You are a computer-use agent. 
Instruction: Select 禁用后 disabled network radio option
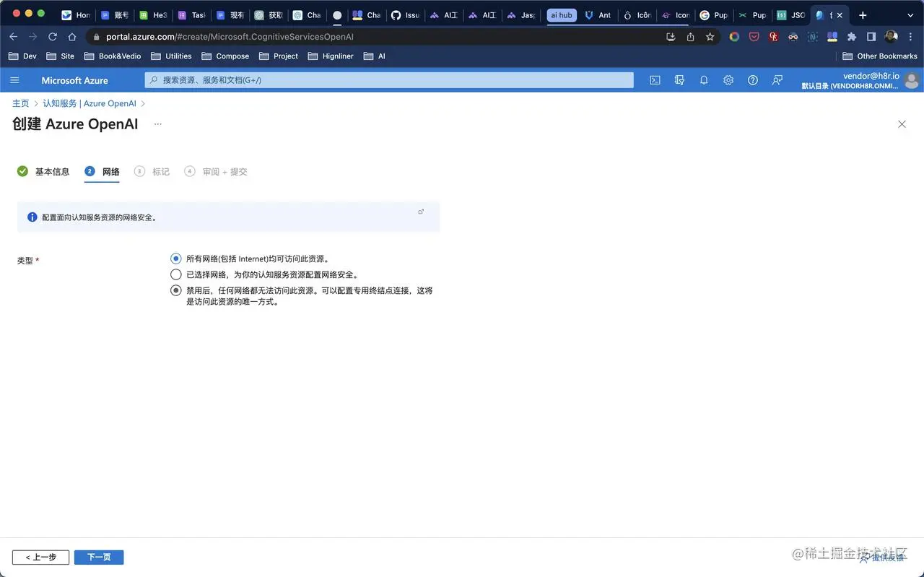point(176,290)
